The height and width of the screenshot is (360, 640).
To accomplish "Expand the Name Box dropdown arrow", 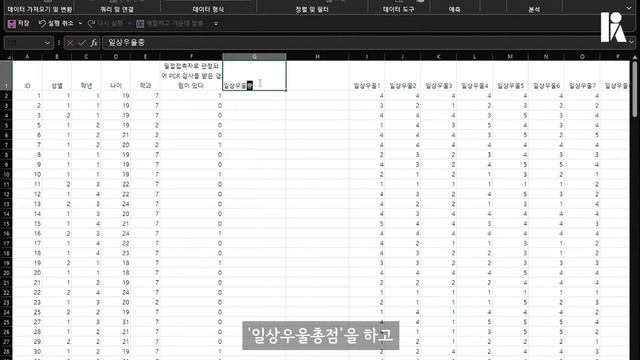I will click(x=47, y=43).
